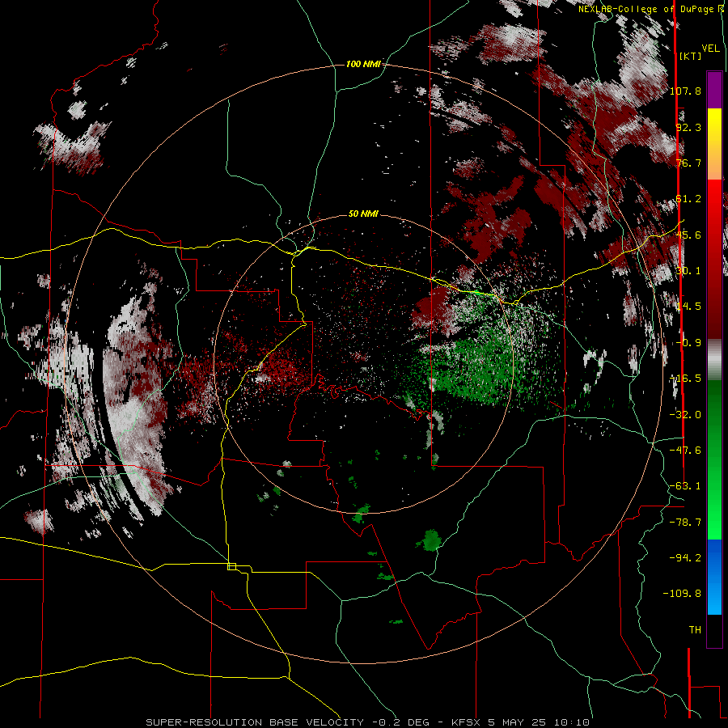
Task: Select the -109.8 value on the velocity scale
Action: tap(682, 594)
